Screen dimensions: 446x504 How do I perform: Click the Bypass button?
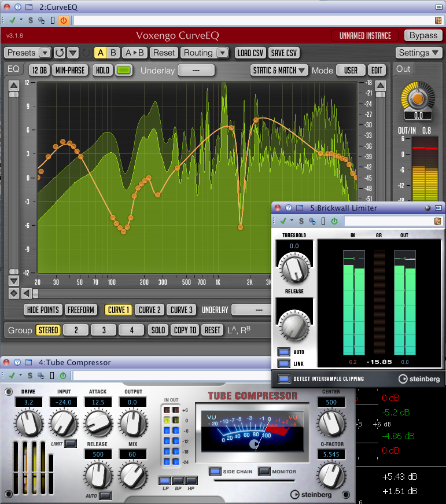coord(423,35)
